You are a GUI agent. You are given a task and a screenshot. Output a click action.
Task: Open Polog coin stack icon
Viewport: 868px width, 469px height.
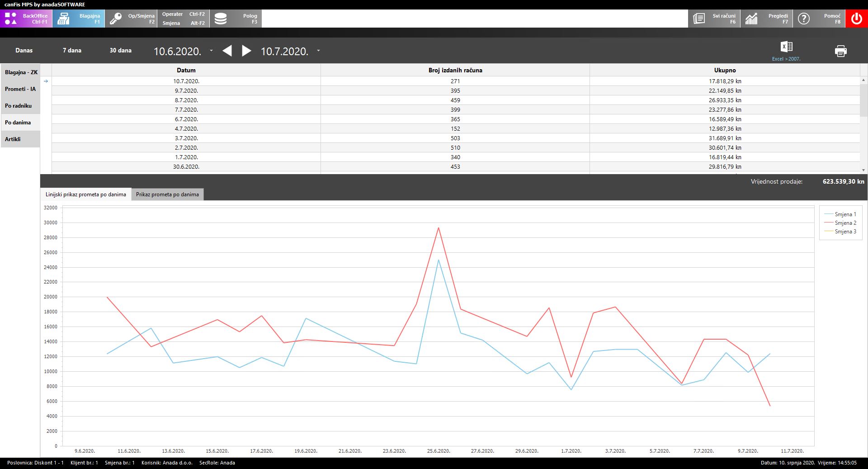pyautogui.click(x=221, y=19)
